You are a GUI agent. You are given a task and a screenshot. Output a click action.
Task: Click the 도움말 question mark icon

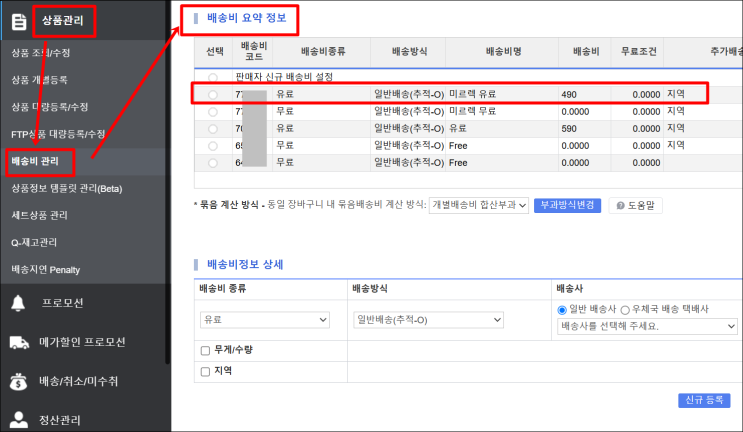[620, 206]
